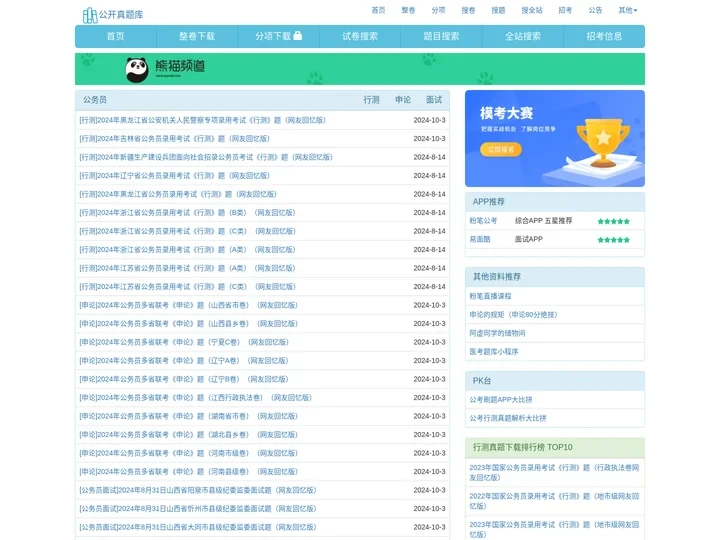Screen dimensions: 720x540
Task: Open 公考行测真题解析大比拼 link
Action: pyautogui.click(x=508, y=418)
